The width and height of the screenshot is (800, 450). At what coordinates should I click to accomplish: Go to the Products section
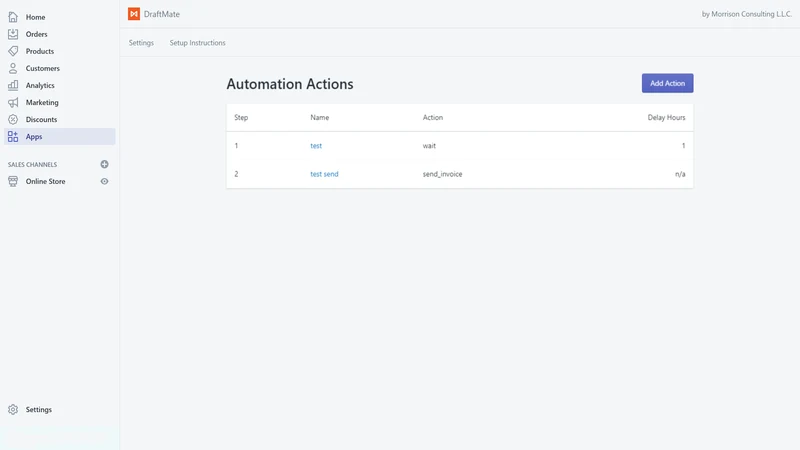tap(40, 51)
